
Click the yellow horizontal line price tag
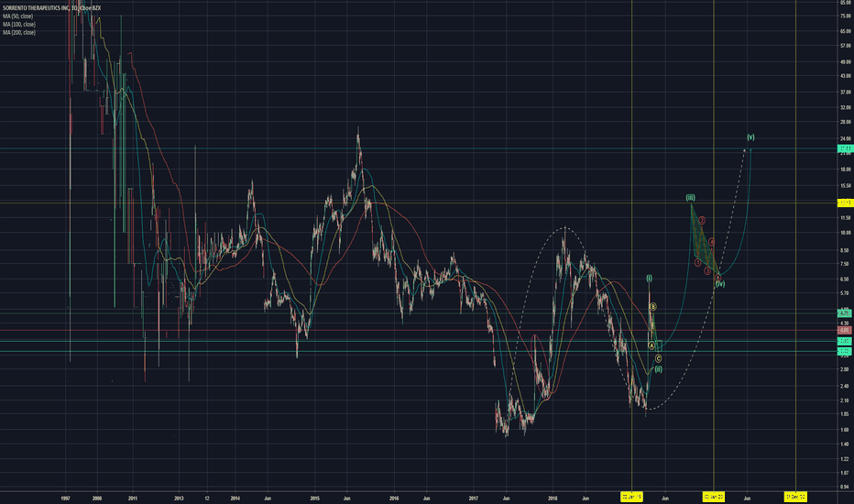pos(845,203)
